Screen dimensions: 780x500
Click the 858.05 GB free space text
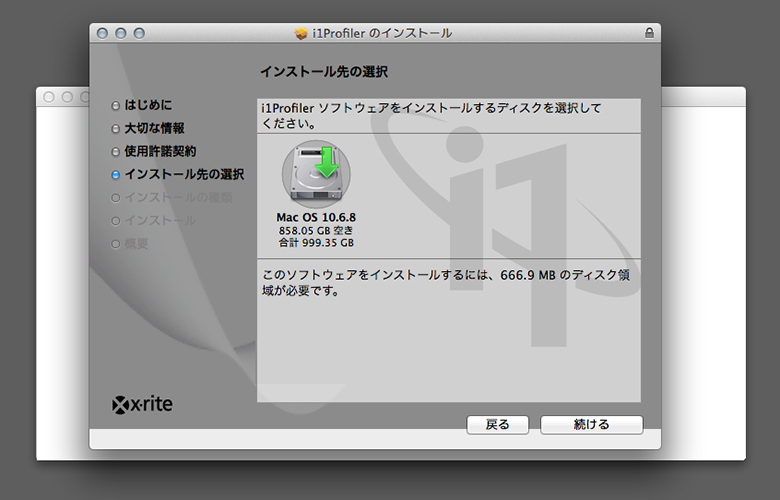point(316,230)
